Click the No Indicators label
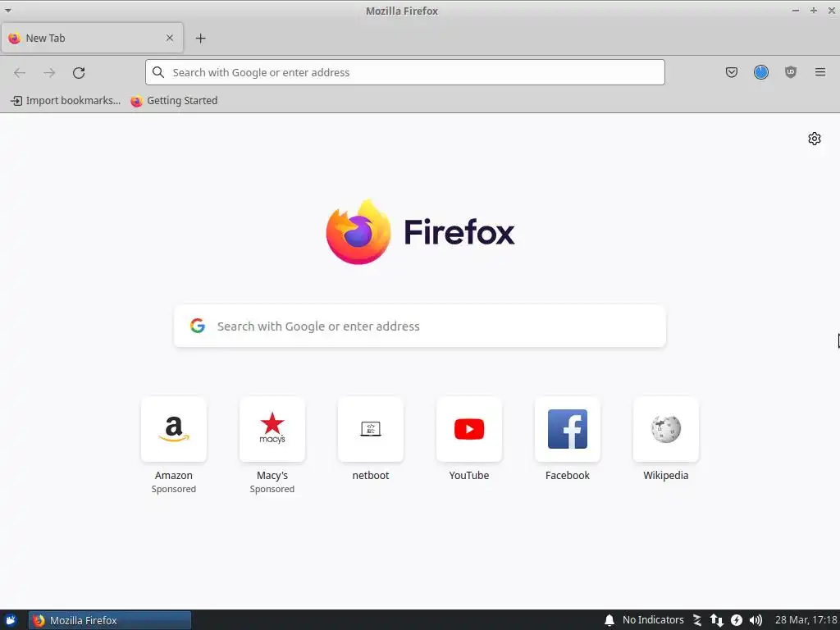The image size is (840, 630). (653, 620)
